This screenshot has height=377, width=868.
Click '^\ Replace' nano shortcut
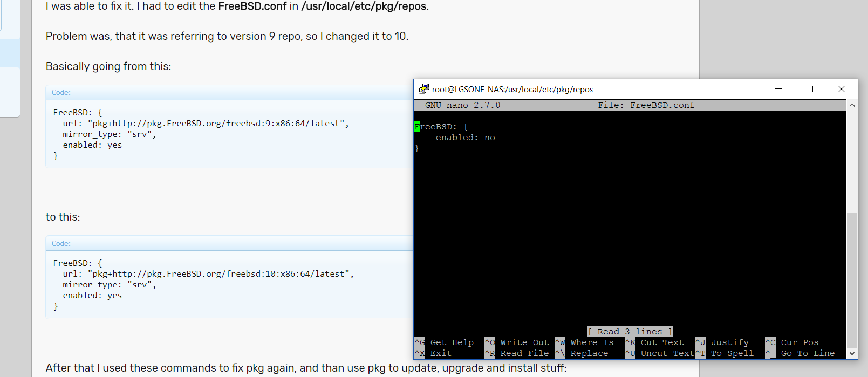582,353
